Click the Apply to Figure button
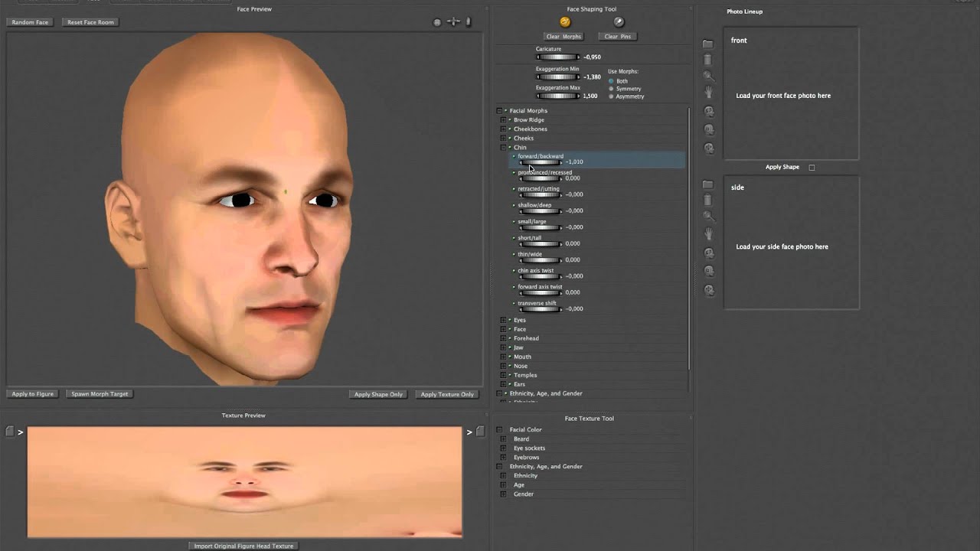Image resolution: width=980 pixels, height=551 pixels. 33,394
